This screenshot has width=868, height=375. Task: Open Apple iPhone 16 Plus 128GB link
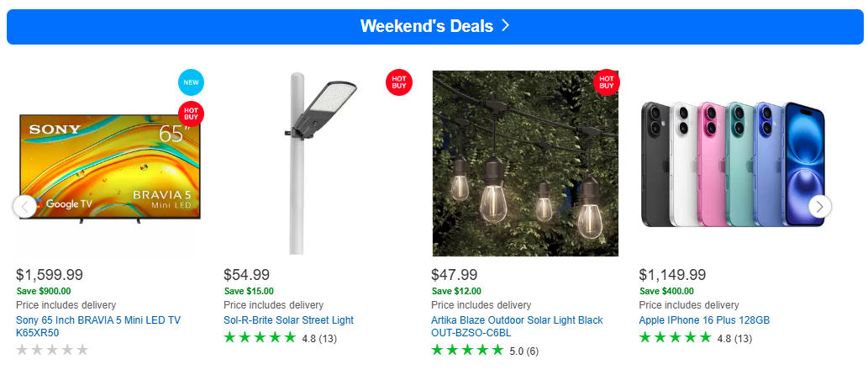704,320
